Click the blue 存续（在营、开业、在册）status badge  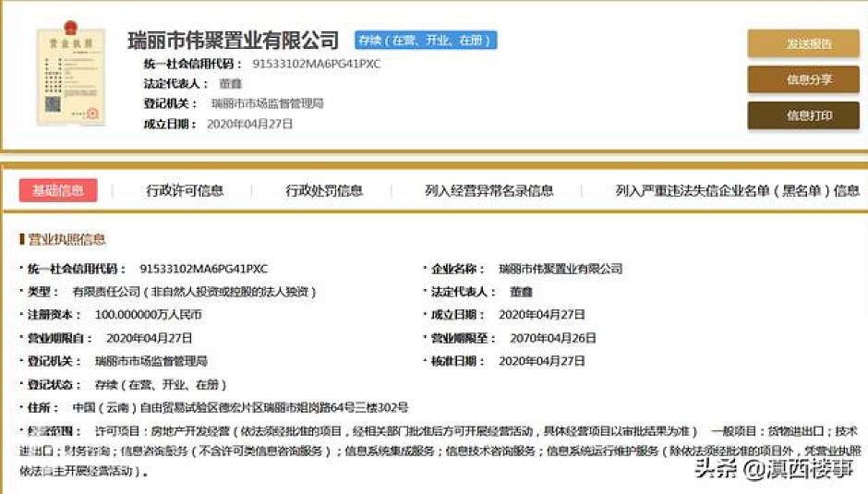426,41
